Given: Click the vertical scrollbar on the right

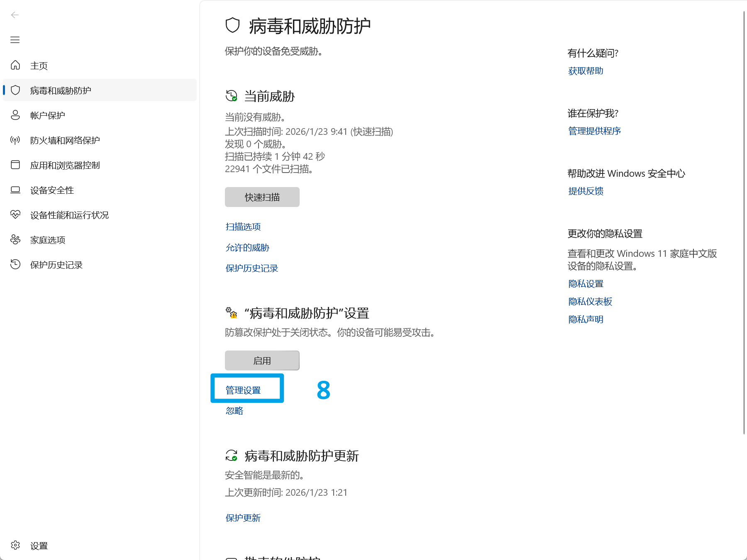Looking at the screenshot, I should pyautogui.click(x=744, y=223).
